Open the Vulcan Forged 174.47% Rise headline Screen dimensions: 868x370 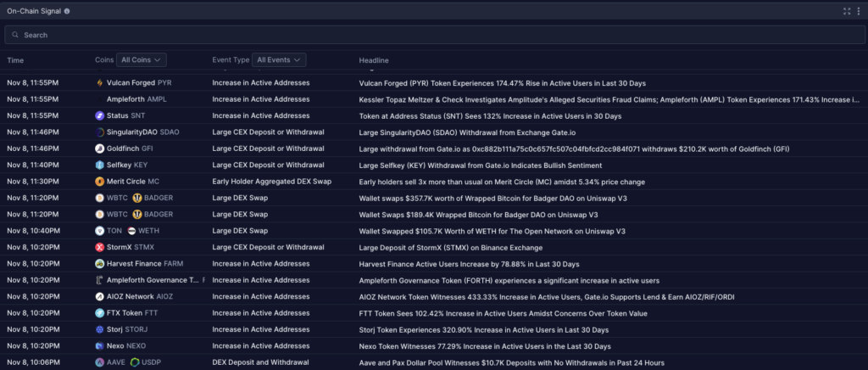502,83
